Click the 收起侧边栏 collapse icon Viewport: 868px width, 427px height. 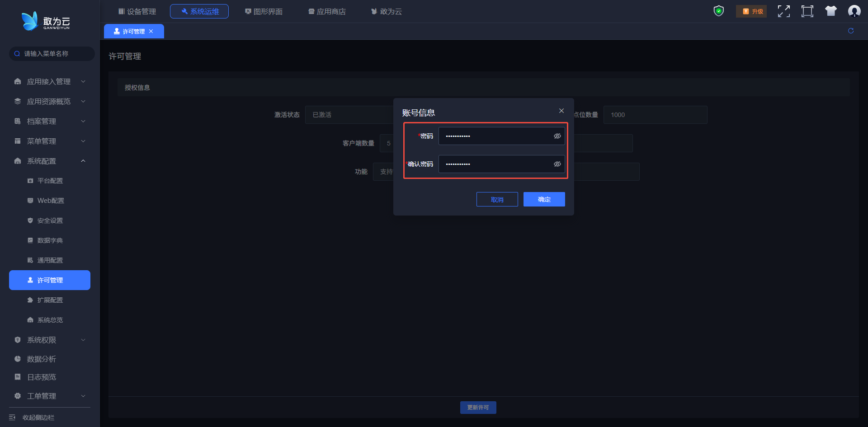(x=12, y=418)
